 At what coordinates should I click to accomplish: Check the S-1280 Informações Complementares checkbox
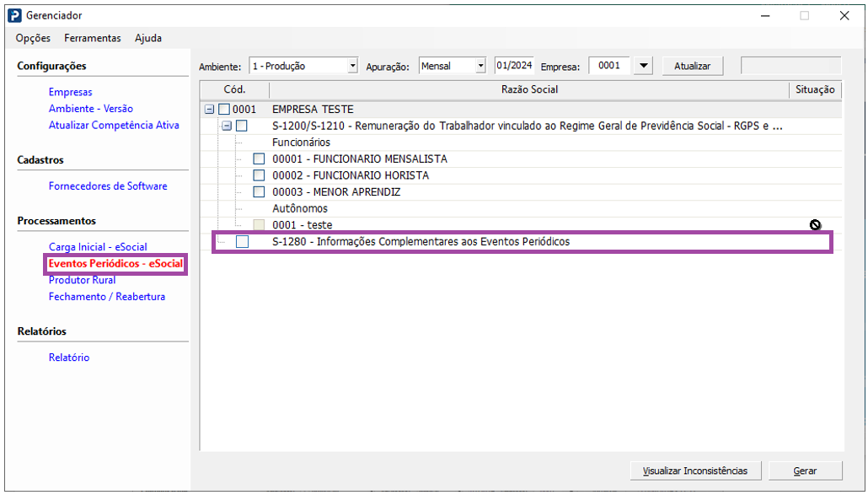[242, 241]
